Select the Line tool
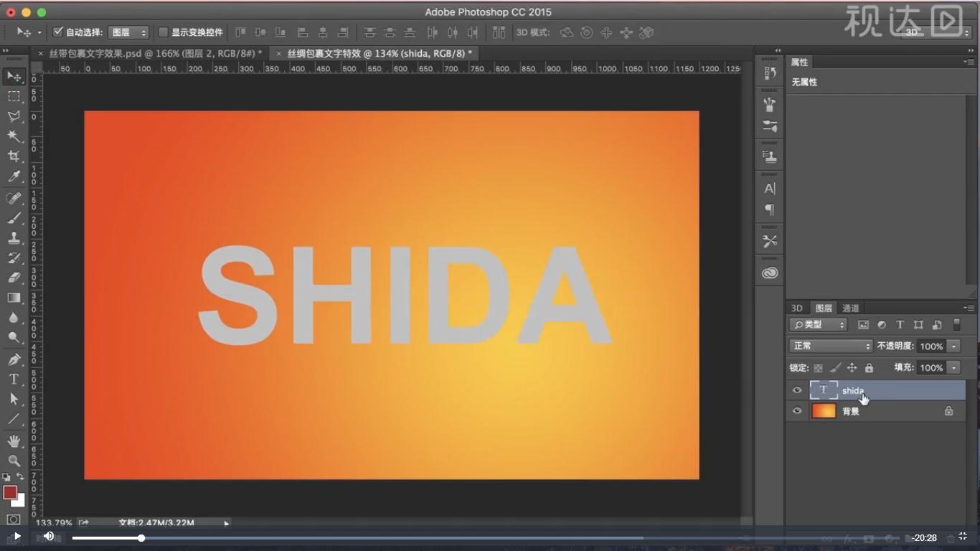980x551 pixels. pyautogui.click(x=14, y=419)
